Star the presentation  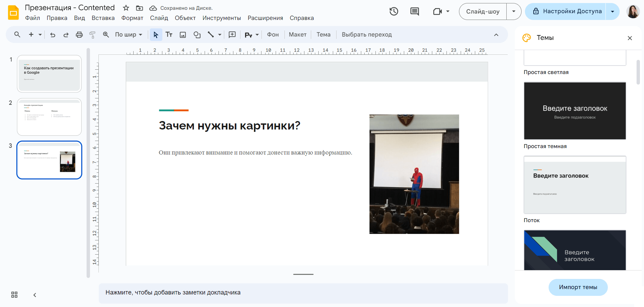coord(126,8)
